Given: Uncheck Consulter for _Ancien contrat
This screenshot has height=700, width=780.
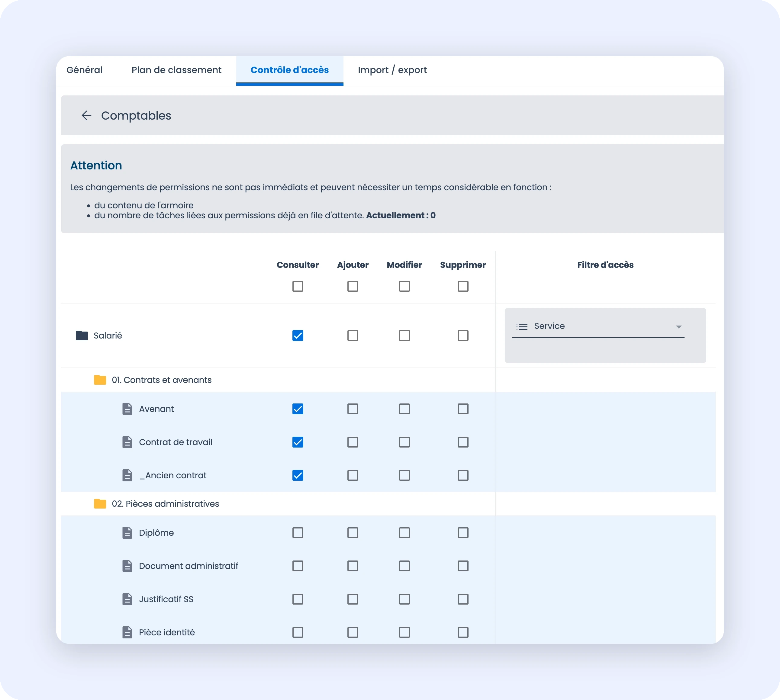Looking at the screenshot, I should click(x=298, y=475).
